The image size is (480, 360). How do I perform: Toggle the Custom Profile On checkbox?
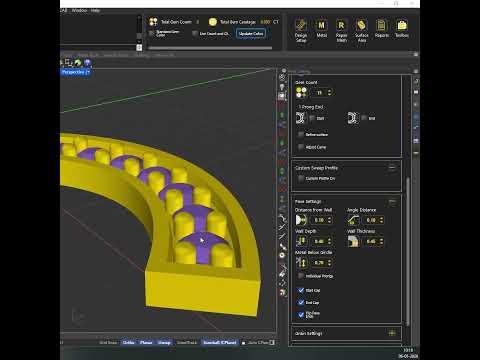[301, 179]
